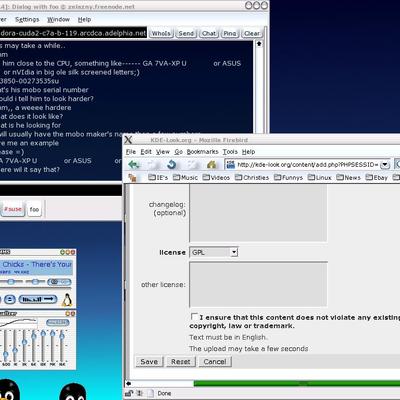The width and height of the screenshot is (400, 400).
Task: Click the X icon in Firebird title bar
Action: pyautogui.click(x=128, y=140)
